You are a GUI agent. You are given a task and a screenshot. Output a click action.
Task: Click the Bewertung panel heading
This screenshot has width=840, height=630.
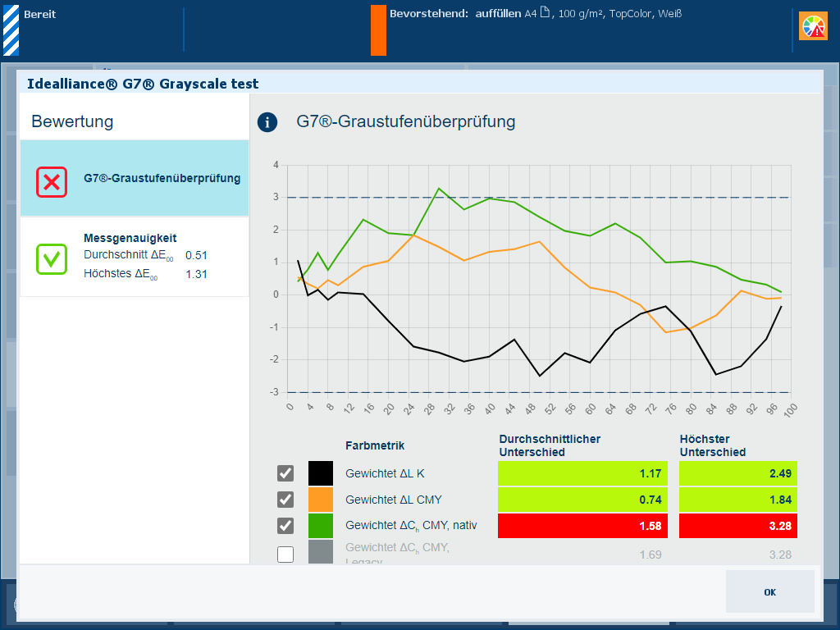(x=72, y=121)
